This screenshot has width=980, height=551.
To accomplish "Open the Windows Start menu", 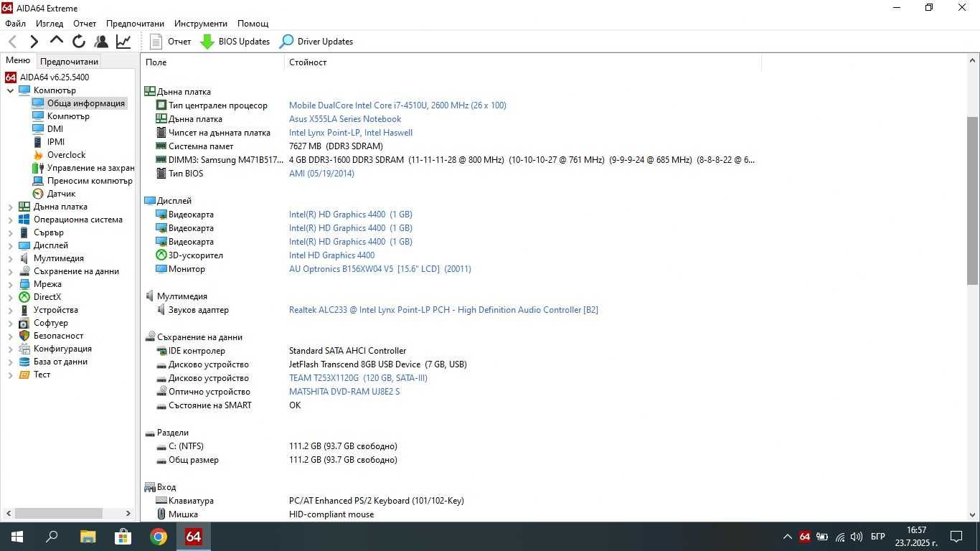I will click(x=17, y=537).
